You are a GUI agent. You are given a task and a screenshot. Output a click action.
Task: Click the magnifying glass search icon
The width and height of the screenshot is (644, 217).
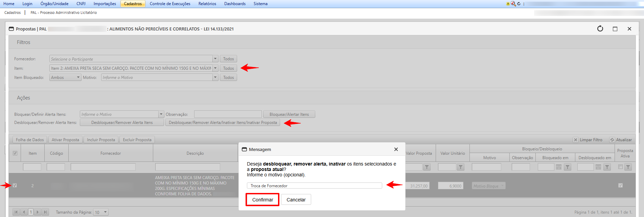coord(513,4)
